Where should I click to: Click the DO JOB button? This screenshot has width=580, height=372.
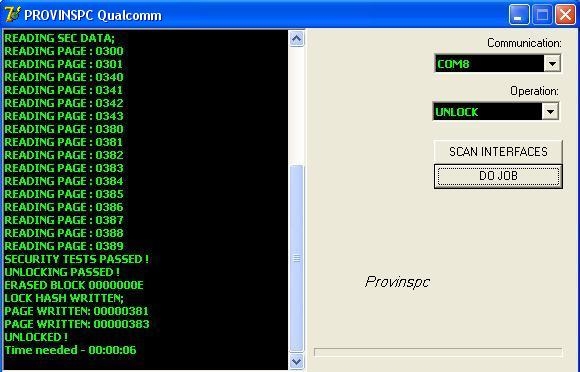498,176
